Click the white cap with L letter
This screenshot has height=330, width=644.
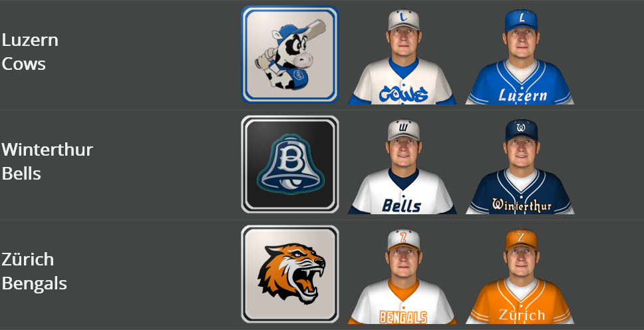tap(404, 19)
